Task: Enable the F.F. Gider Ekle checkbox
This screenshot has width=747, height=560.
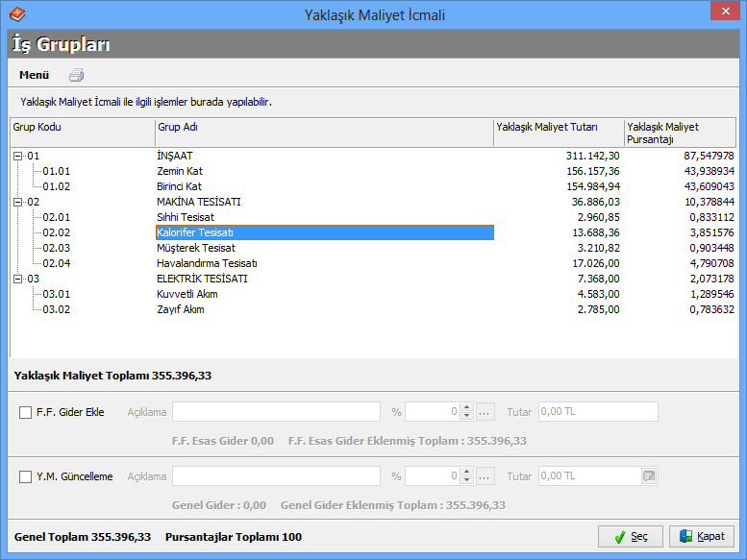Action: tap(26, 412)
